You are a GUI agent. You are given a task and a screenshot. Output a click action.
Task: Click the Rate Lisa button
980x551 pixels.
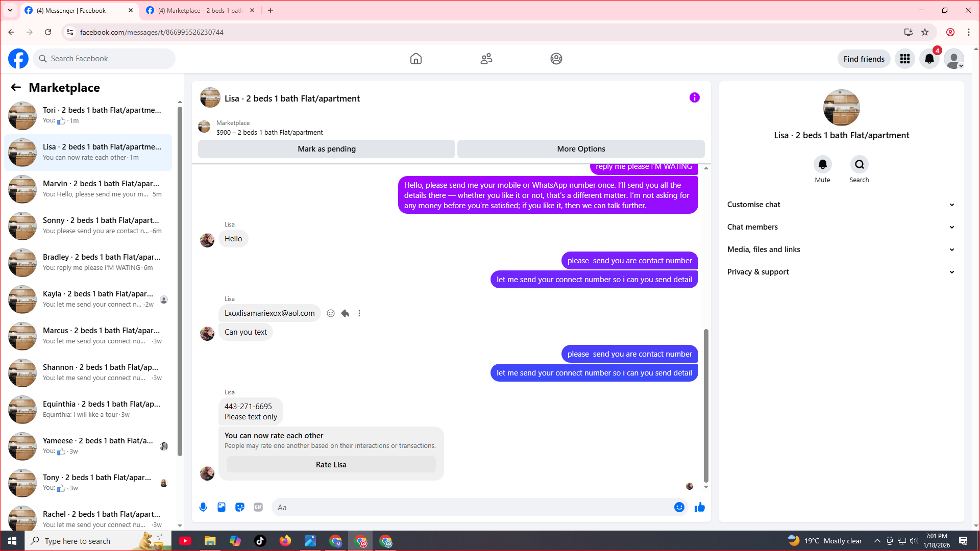pos(331,464)
